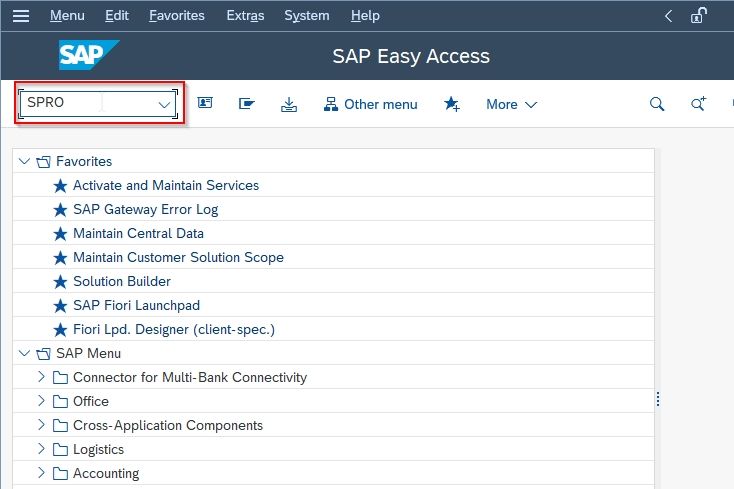
Task: Collapse the SAP Menu node
Action: click(x=24, y=353)
